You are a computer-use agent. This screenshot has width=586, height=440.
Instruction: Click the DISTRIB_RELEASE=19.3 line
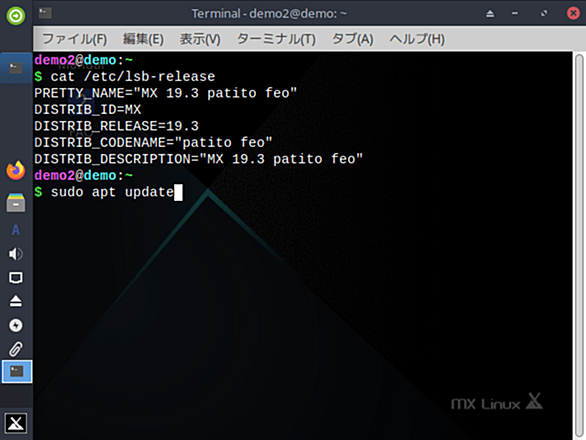[x=117, y=126]
